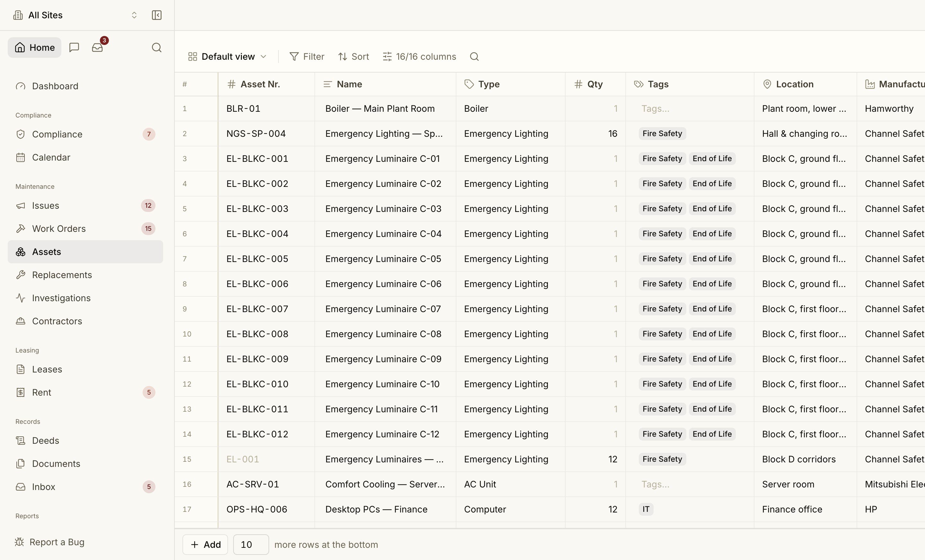Select the BLR-01 asset number cell
The width and height of the screenshot is (925, 560).
(x=266, y=109)
